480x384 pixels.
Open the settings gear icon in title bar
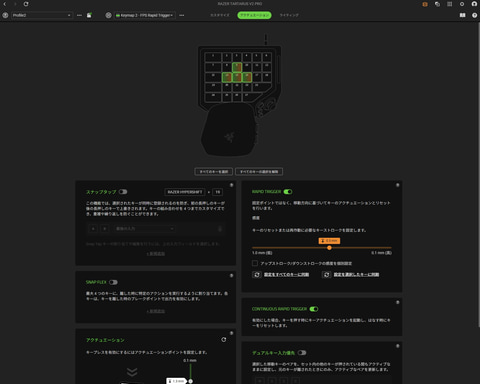(462, 4)
